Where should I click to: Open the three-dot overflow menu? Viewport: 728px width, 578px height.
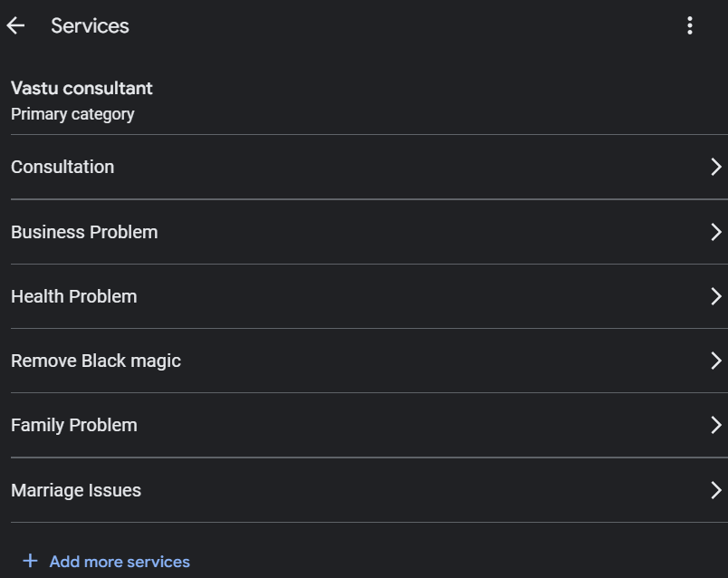690,25
